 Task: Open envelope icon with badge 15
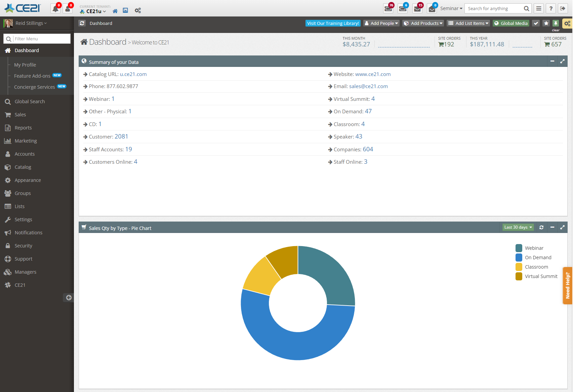[x=417, y=8]
